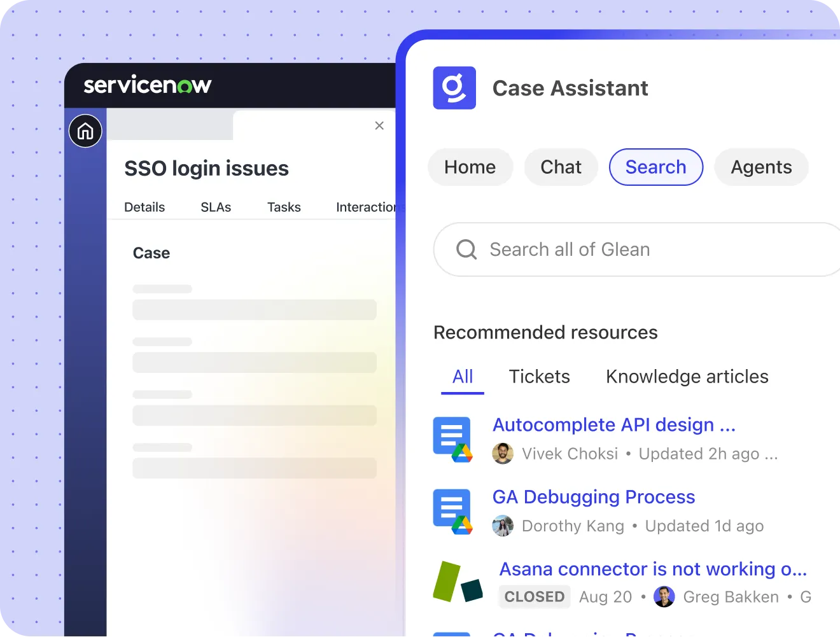This screenshot has height=637, width=840.
Task: Click the Greg Bakken author name
Action: tap(731, 597)
